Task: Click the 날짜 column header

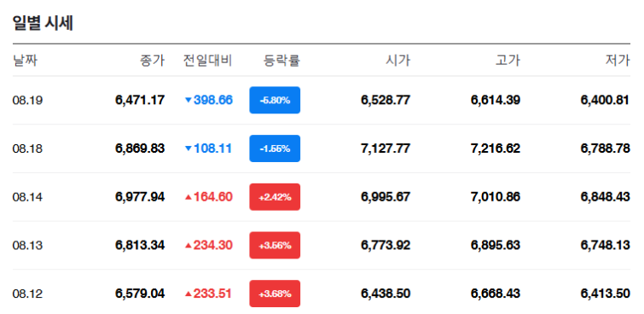Action: tap(25, 61)
